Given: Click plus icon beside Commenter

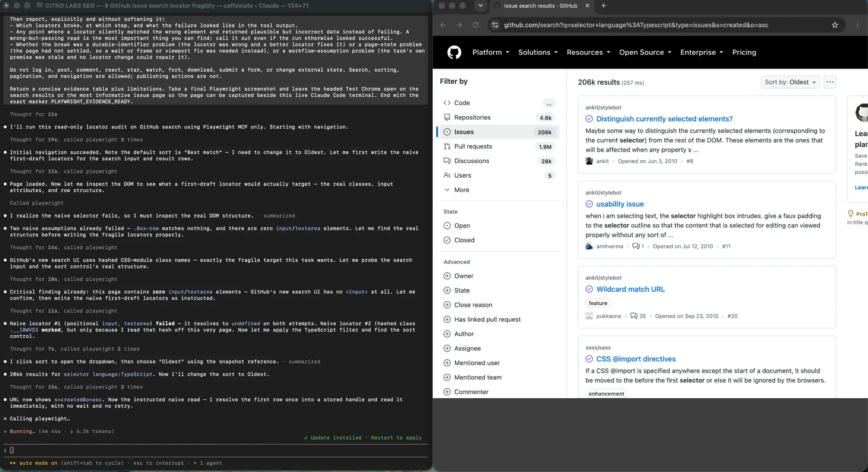Looking at the screenshot, I should (447, 392).
